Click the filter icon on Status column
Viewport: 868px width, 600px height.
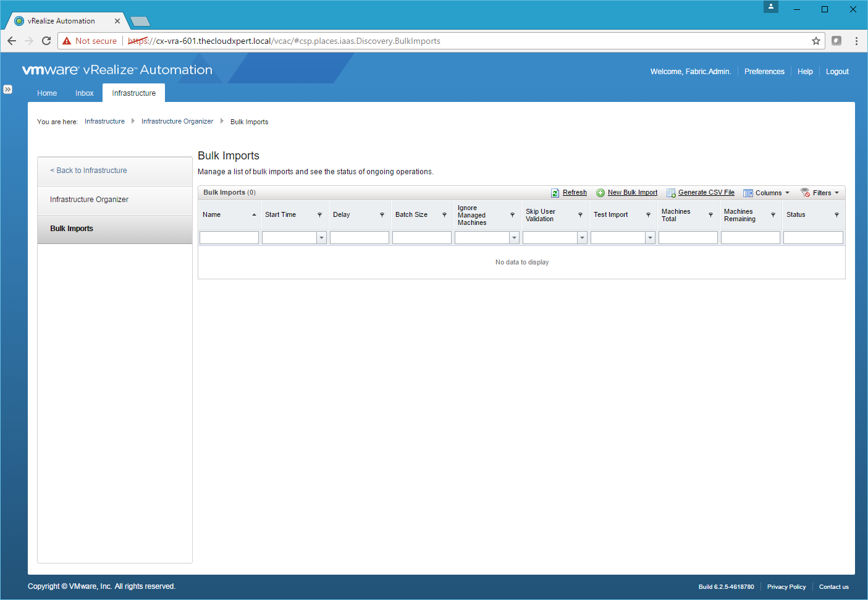(836, 215)
